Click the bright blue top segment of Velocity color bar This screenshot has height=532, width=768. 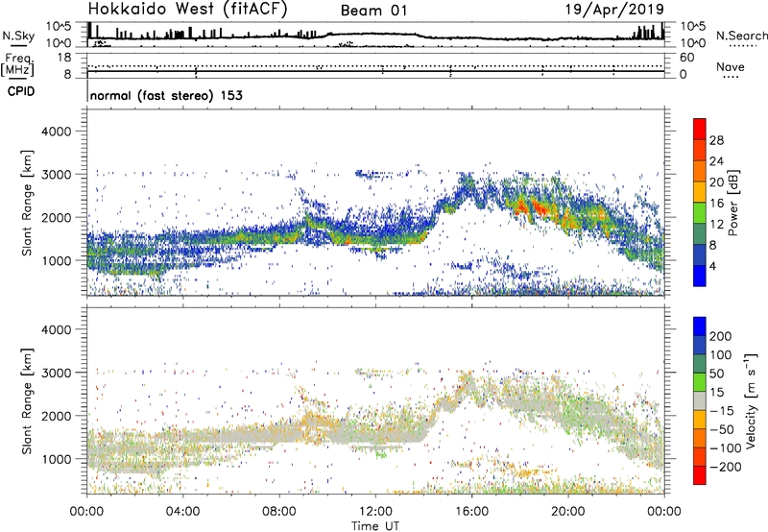[x=700, y=326]
